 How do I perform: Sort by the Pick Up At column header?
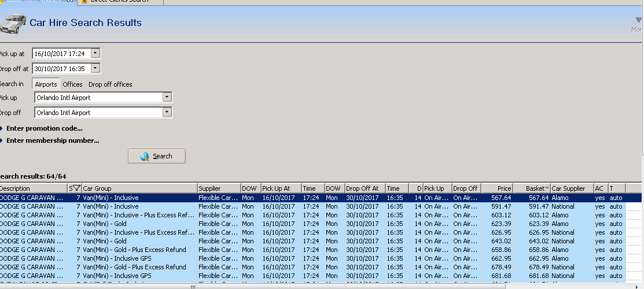[281, 188]
